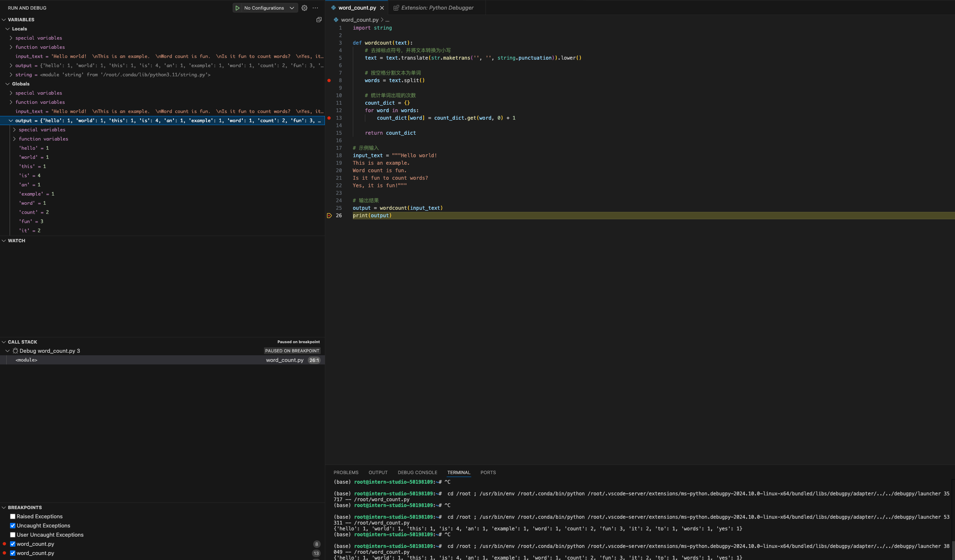This screenshot has width=955, height=560.
Task: Click the word_count.py breadcrumb link
Action: [x=359, y=20]
